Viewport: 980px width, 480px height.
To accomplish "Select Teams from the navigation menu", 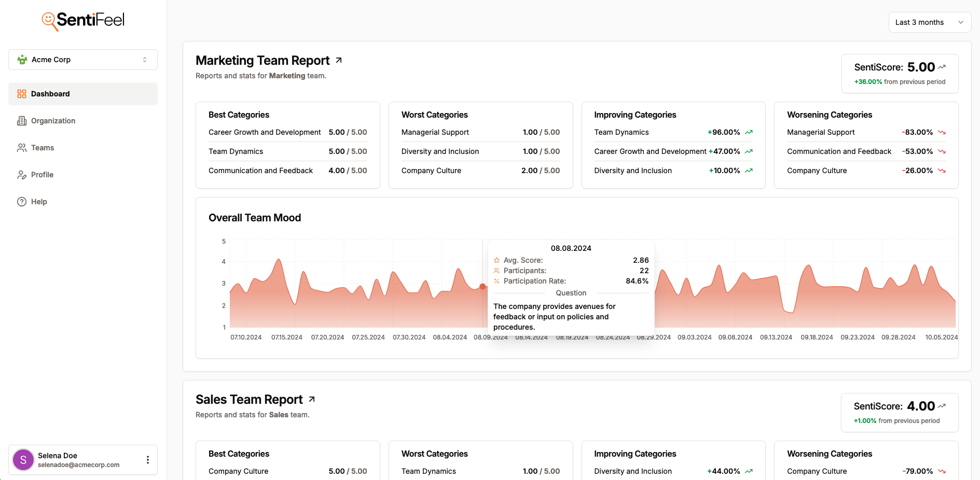I will tap(42, 148).
